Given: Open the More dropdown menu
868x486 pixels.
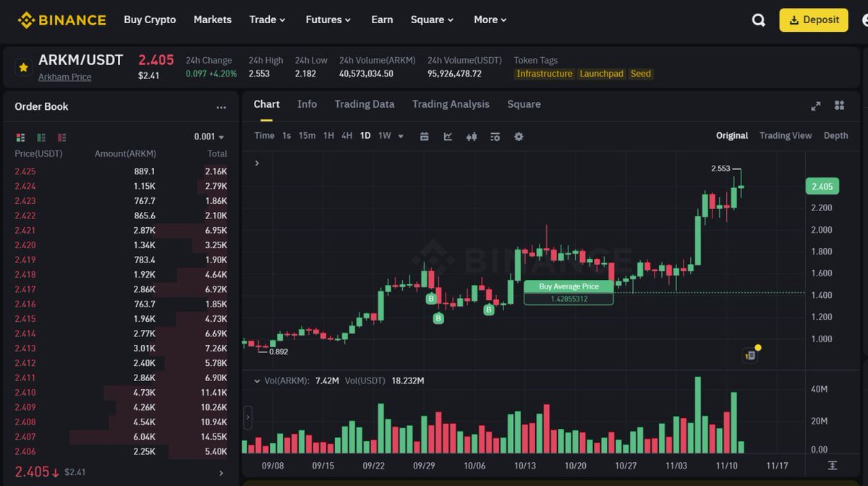Looking at the screenshot, I should pyautogui.click(x=490, y=20).
